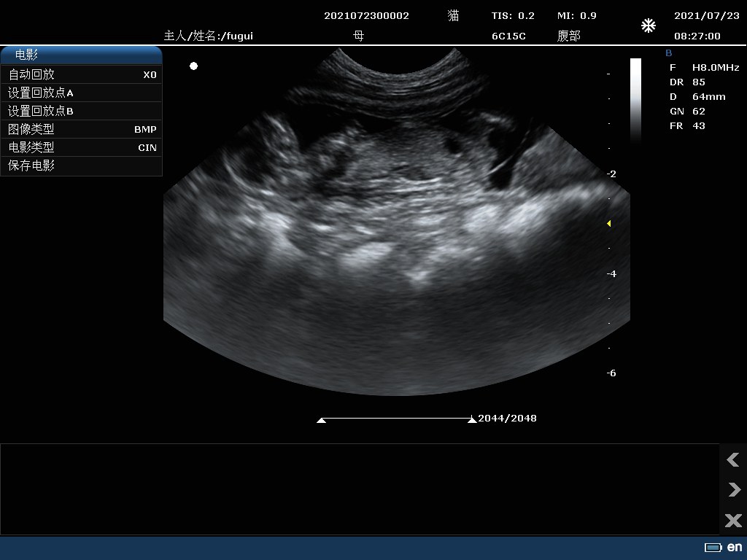Click the white probe orientation dot

point(193,66)
